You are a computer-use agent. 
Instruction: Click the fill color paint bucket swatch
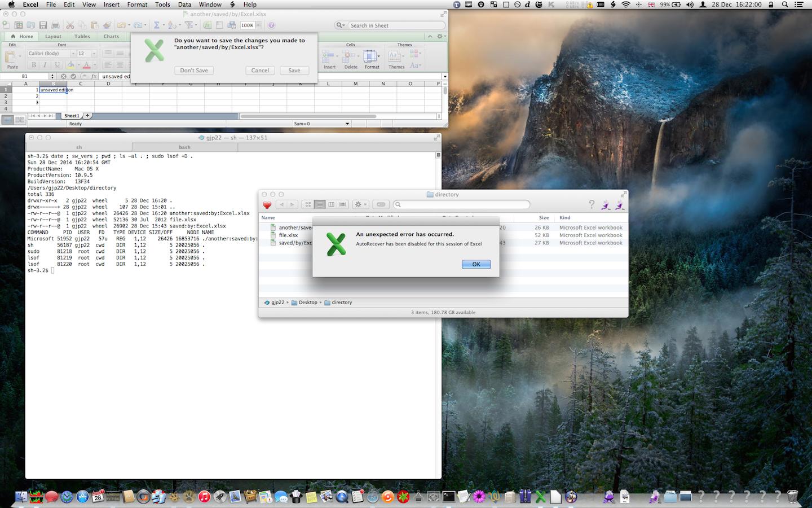pos(70,65)
